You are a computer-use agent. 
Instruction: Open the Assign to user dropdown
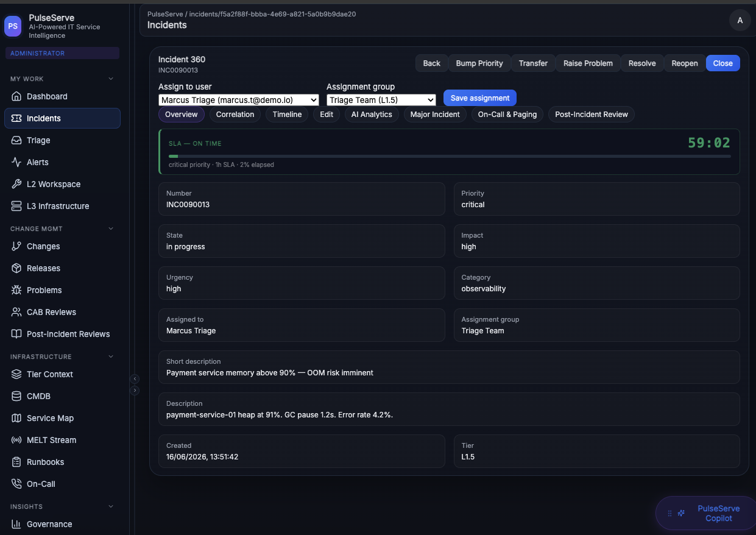tap(239, 100)
